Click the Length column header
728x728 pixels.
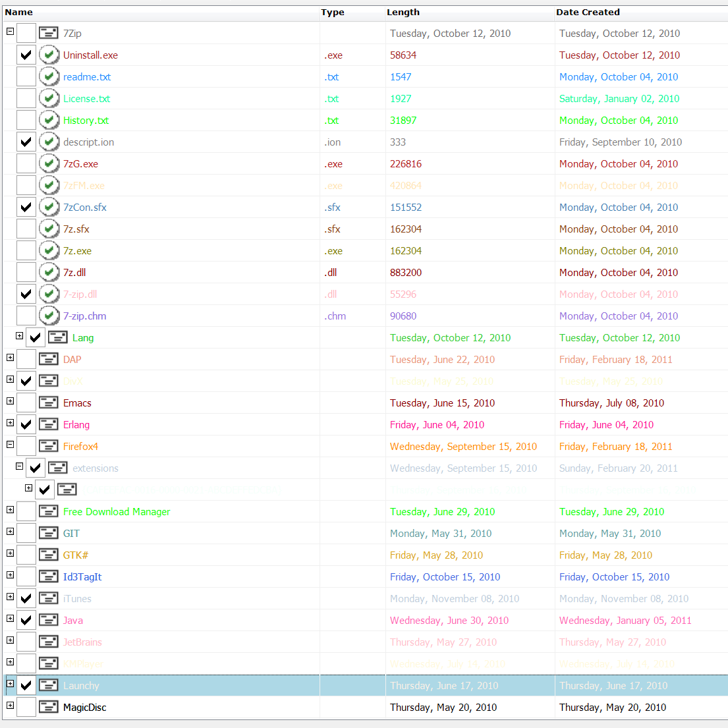tap(403, 12)
